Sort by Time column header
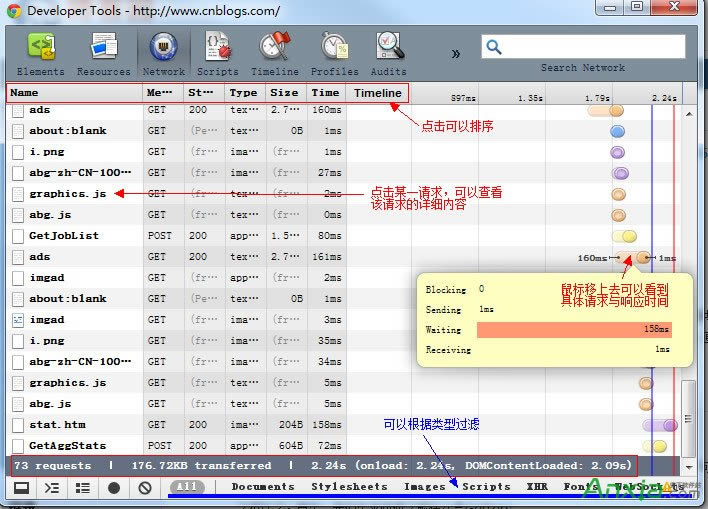708x509 pixels. pyautogui.click(x=326, y=93)
